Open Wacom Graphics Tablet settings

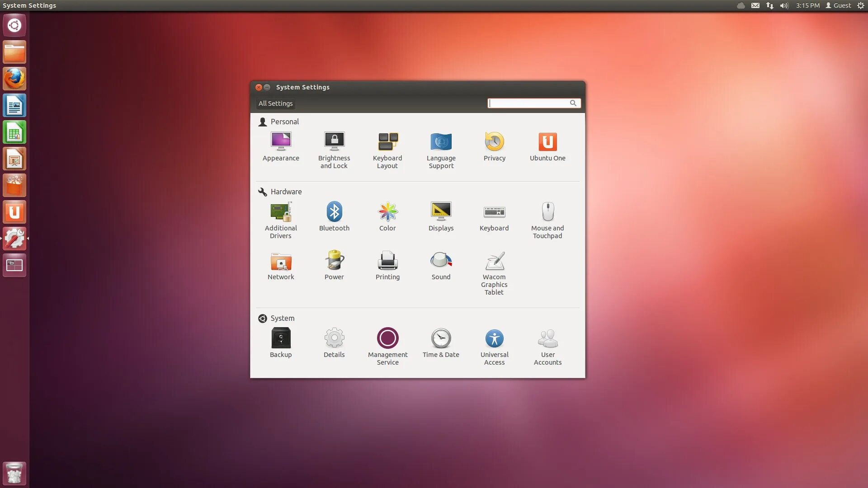[x=494, y=261]
